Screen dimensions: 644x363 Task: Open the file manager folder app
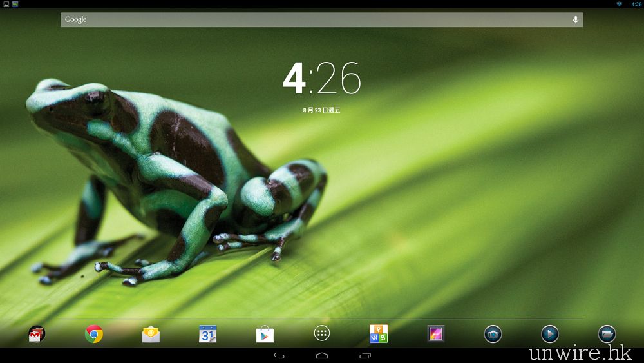click(607, 334)
